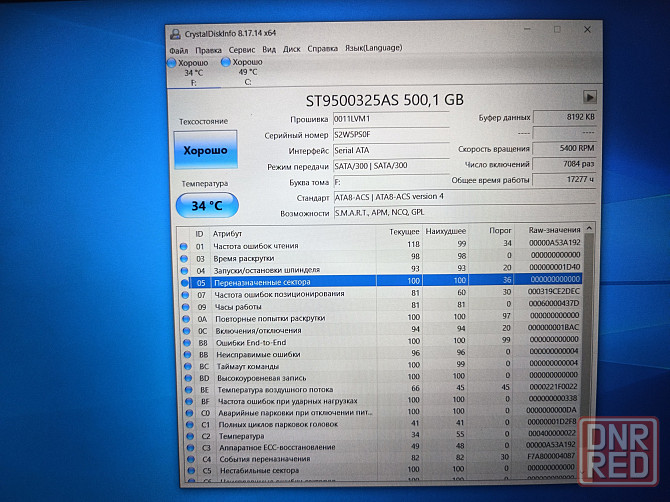
Task: Click status dot of Частота ошибок позиционирования
Action: click(x=185, y=295)
